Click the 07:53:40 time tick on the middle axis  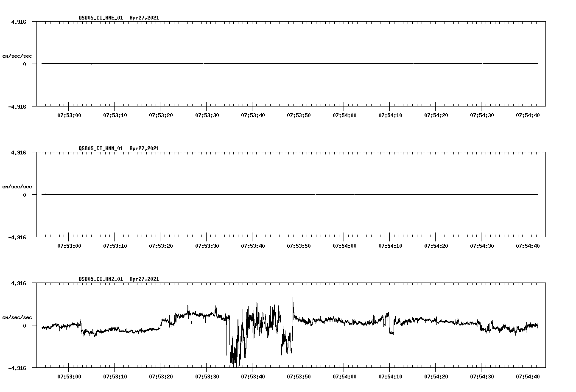coord(253,245)
